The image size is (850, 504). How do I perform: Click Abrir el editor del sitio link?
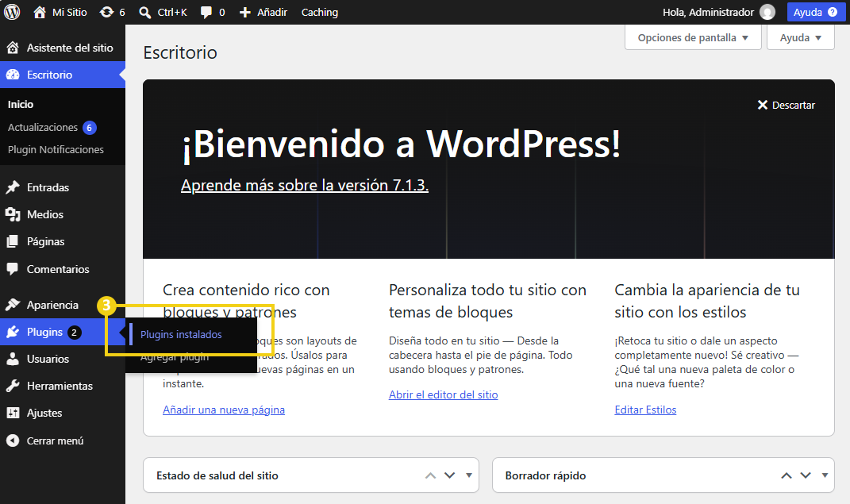(x=444, y=394)
